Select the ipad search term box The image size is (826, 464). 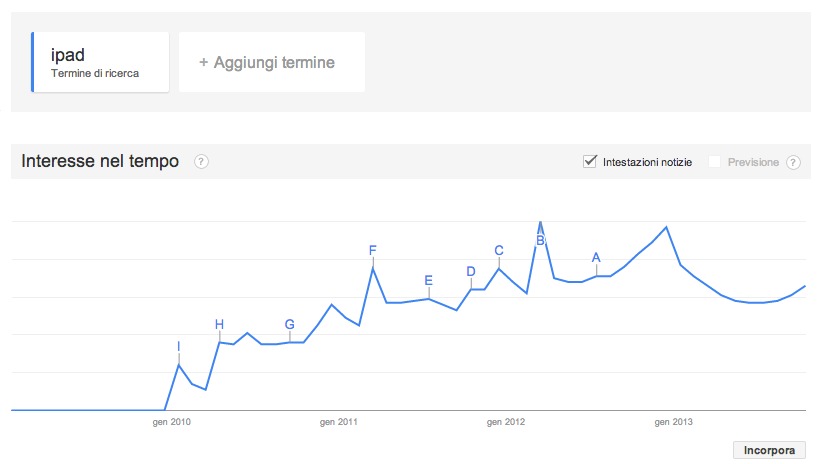pos(100,62)
